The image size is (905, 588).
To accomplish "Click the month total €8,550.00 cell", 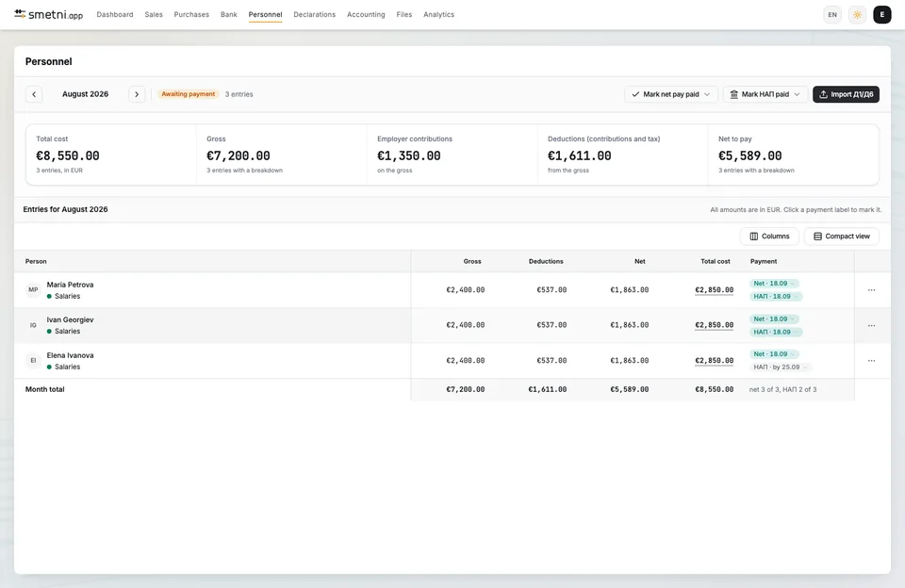I will coord(714,389).
